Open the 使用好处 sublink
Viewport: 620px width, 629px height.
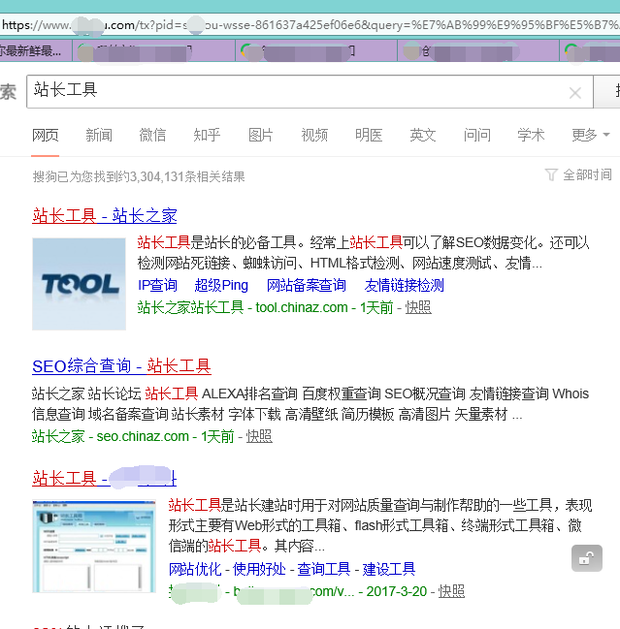(x=259, y=569)
